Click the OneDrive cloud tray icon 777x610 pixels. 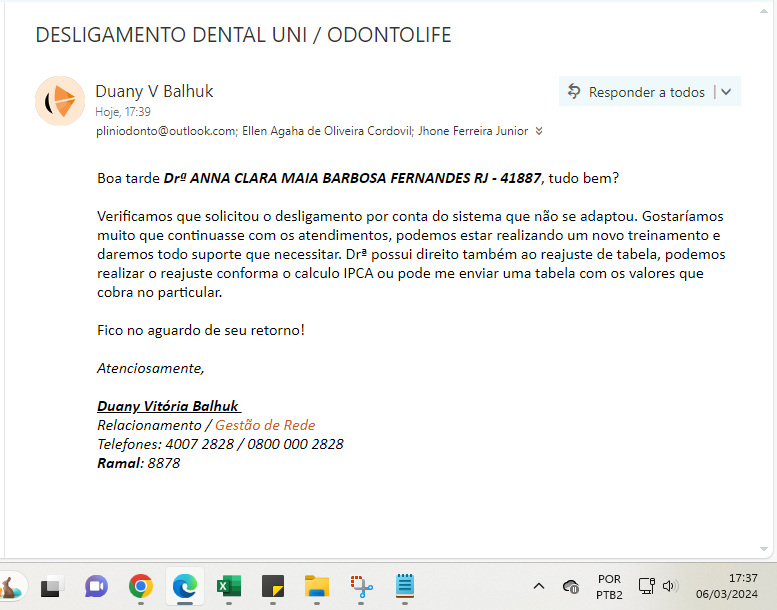(571, 586)
